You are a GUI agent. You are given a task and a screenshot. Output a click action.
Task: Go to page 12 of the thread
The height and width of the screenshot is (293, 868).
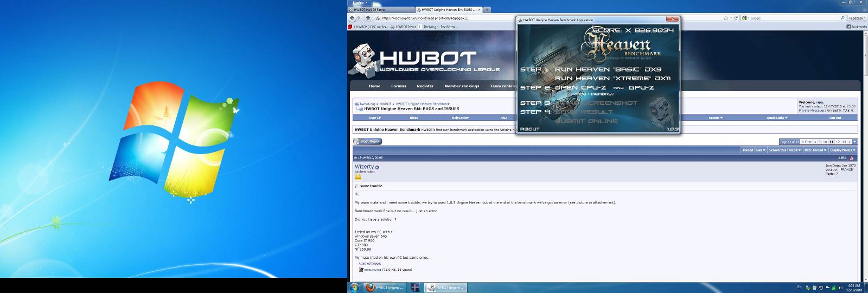(x=838, y=142)
